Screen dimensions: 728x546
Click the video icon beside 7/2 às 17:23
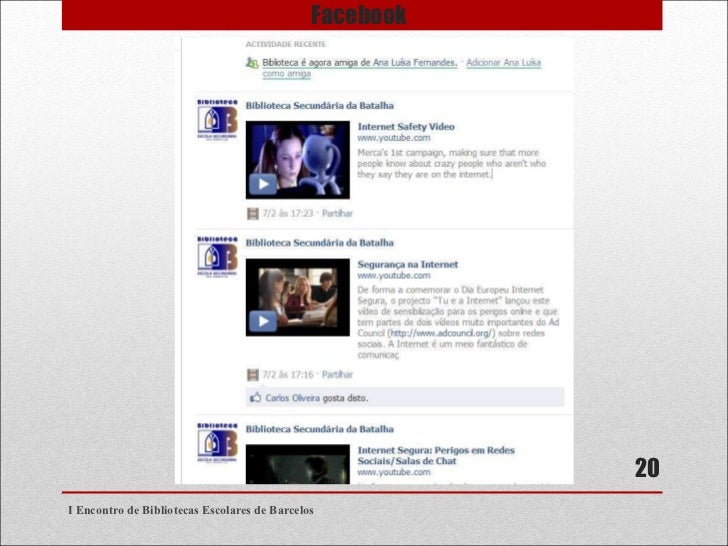tap(253, 214)
